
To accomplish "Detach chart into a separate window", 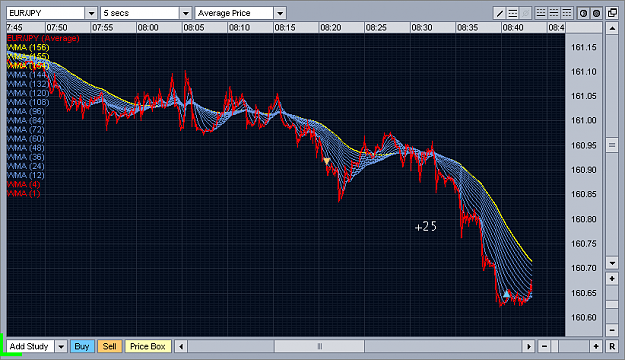I will (612, 13).
